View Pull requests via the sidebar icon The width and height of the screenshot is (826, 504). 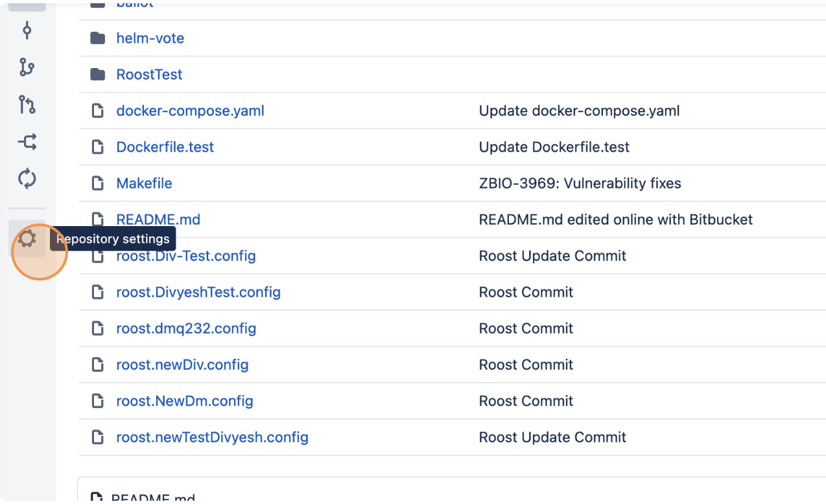tap(27, 104)
